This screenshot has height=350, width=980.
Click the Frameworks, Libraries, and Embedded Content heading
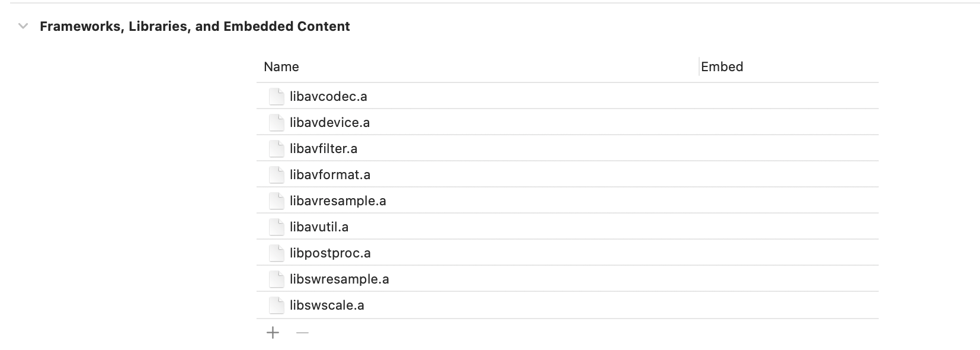tap(194, 26)
